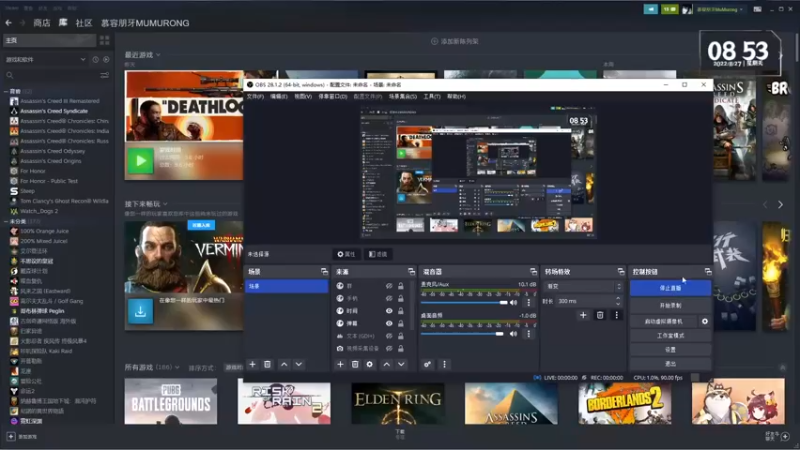Open OBS 设置 settings button

[670, 349]
